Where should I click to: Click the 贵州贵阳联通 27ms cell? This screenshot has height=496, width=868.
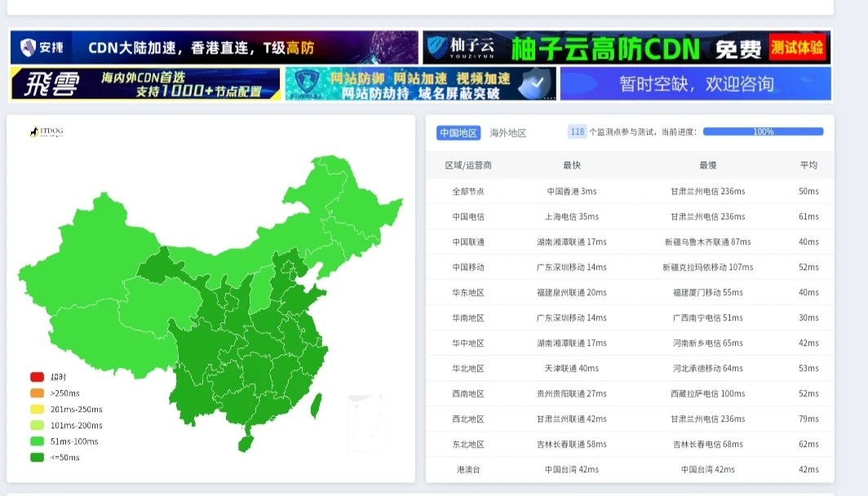(572, 393)
